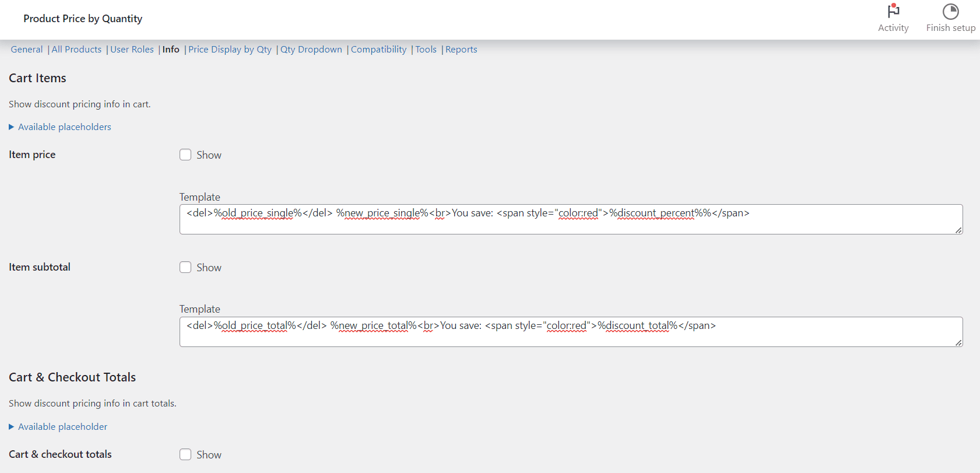Switch to the Tools tab
Screen dimensions: 980x473
(426, 50)
